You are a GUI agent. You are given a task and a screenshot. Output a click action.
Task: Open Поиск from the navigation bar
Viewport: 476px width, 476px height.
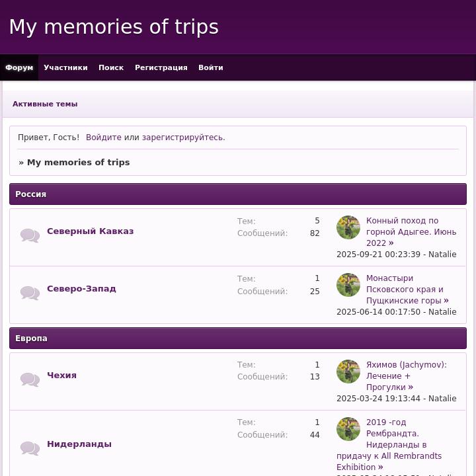click(111, 67)
